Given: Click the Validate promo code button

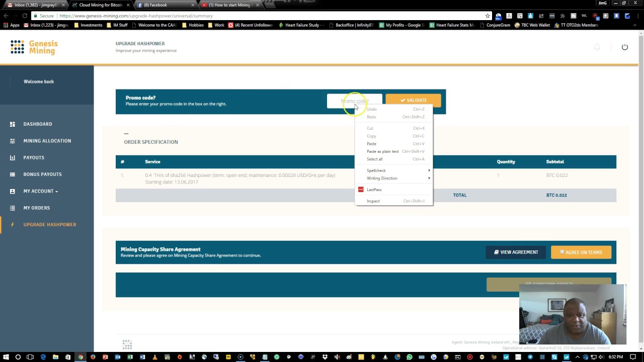Looking at the screenshot, I should coord(413,101).
